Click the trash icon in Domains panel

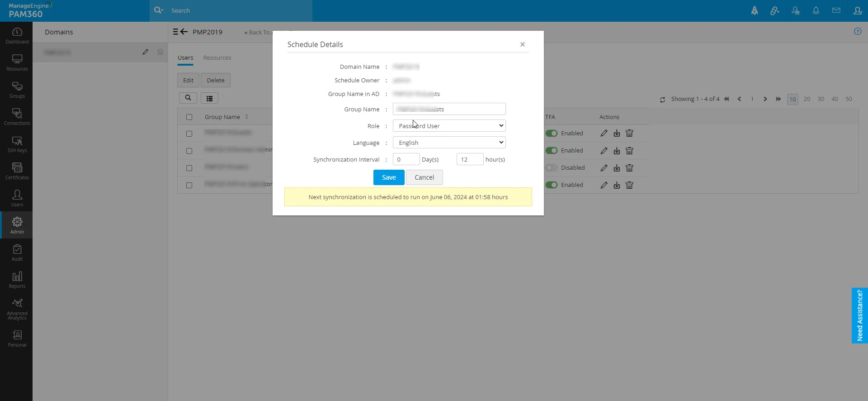[x=160, y=52]
